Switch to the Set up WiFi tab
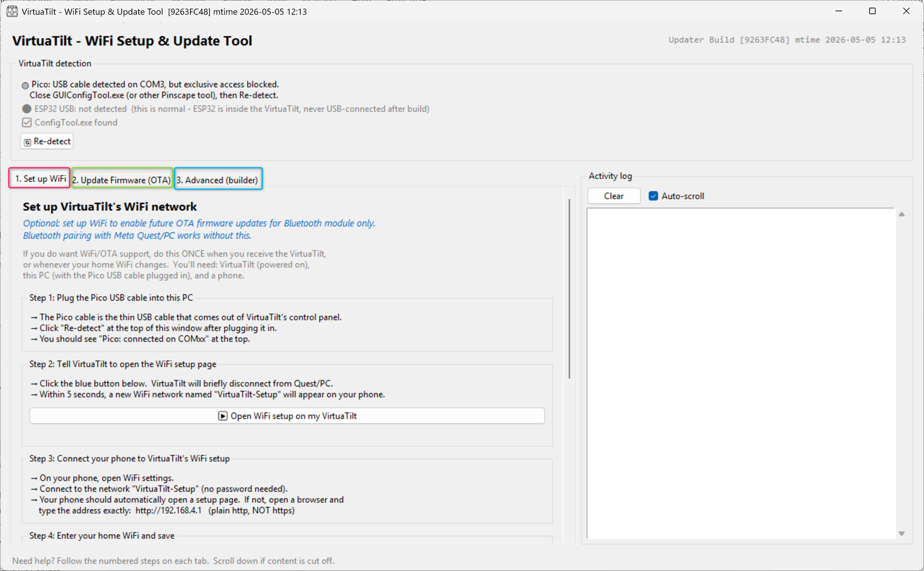Screen dimensions: 924x571 coord(40,178)
